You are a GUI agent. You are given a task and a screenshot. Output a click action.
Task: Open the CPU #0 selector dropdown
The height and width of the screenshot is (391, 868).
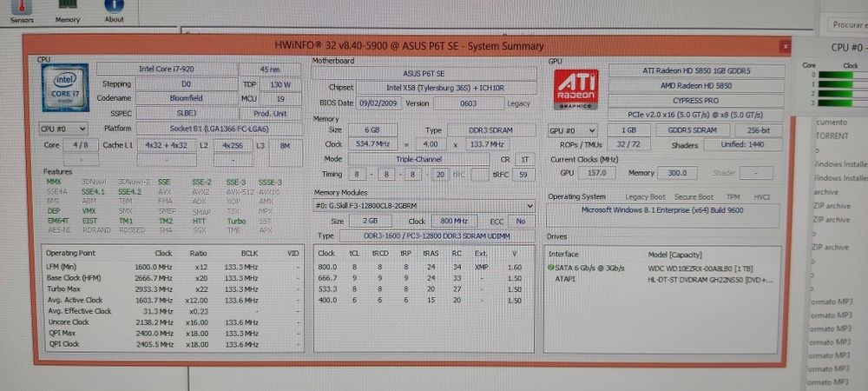coord(63,129)
